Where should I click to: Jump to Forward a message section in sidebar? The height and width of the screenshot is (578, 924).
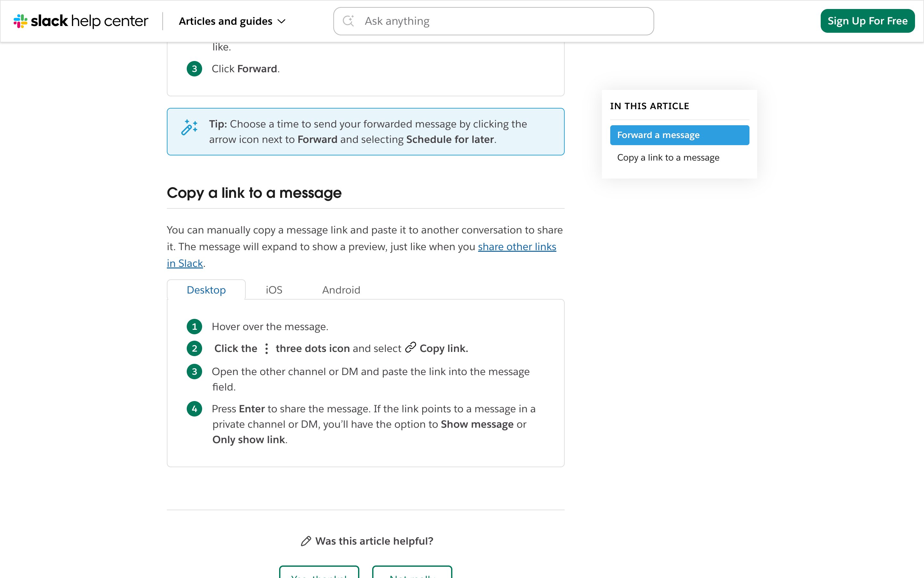pyautogui.click(x=680, y=135)
